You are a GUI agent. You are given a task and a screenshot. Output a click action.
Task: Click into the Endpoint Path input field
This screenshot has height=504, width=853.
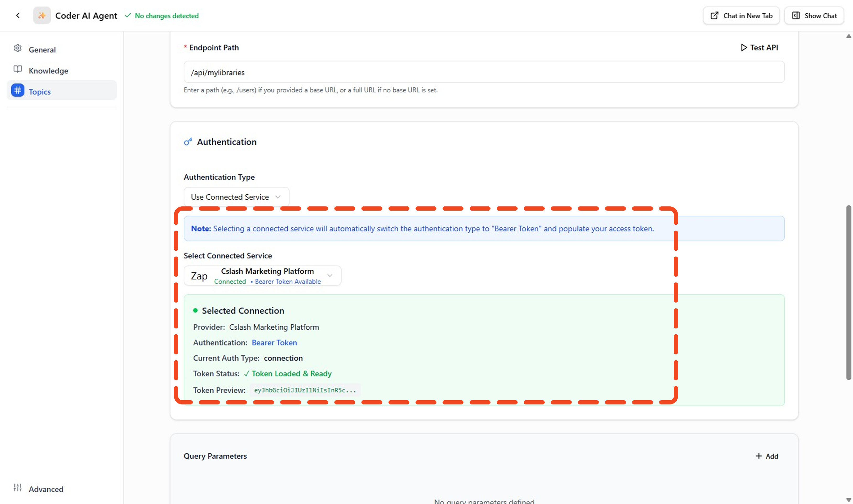(484, 72)
